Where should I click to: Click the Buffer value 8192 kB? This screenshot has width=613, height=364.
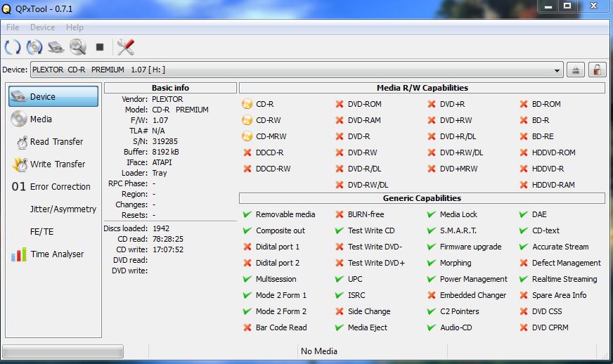coord(166,152)
